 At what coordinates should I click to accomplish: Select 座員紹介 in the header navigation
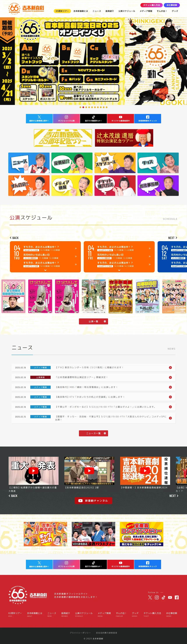(110, 11)
